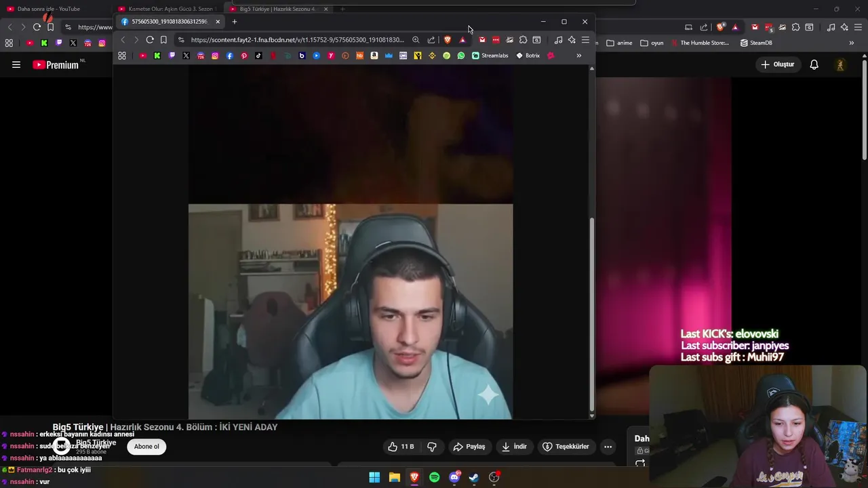Click Brave Shields icon in front window
The height and width of the screenshot is (488, 868).
click(x=448, y=40)
